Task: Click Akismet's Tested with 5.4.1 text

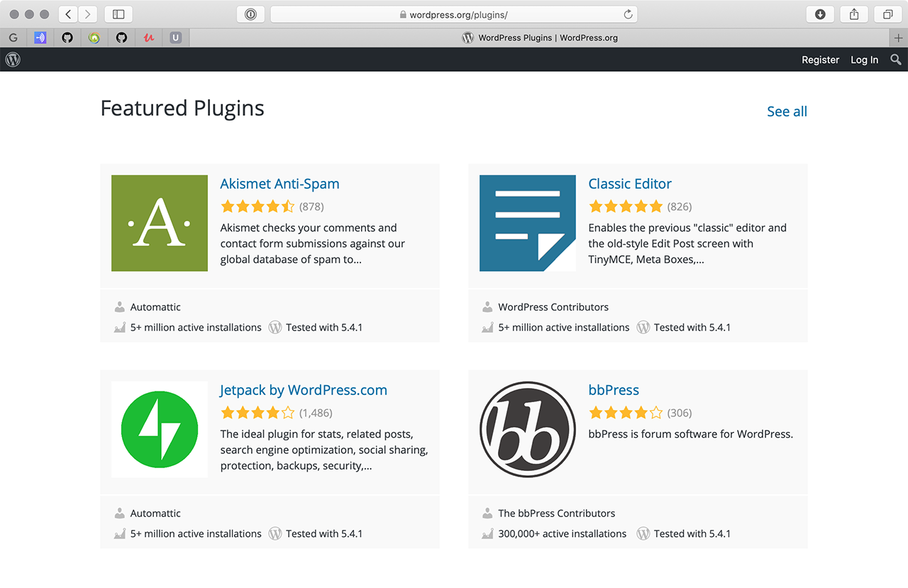Action: click(x=324, y=327)
